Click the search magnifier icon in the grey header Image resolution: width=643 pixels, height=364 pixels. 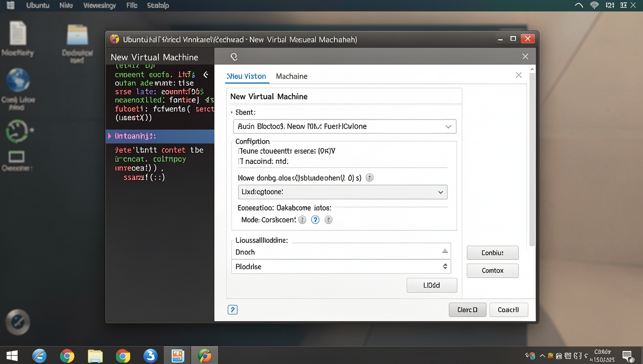coord(234,57)
